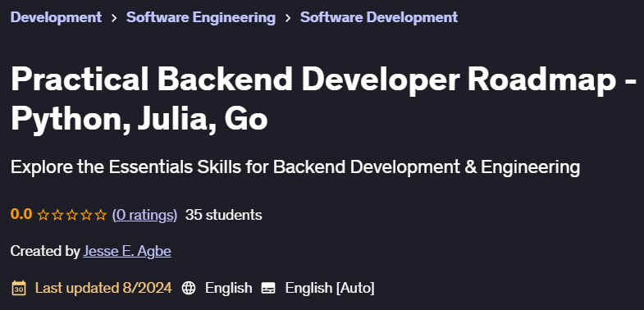Click the subtitle Explore the Essentials Skills text
The height and width of the screenshot is (310, 644).
[x=295, y=167]
